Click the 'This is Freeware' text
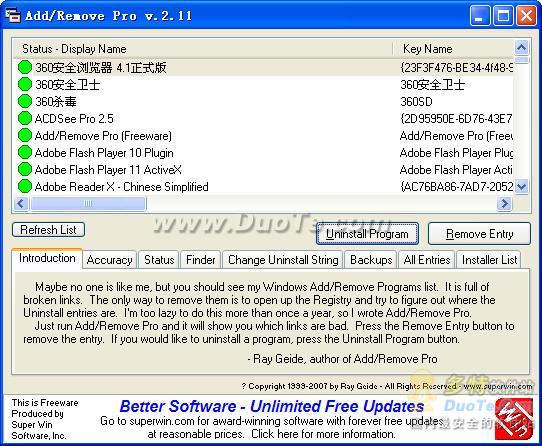542x446 pixels. (45, 403)
